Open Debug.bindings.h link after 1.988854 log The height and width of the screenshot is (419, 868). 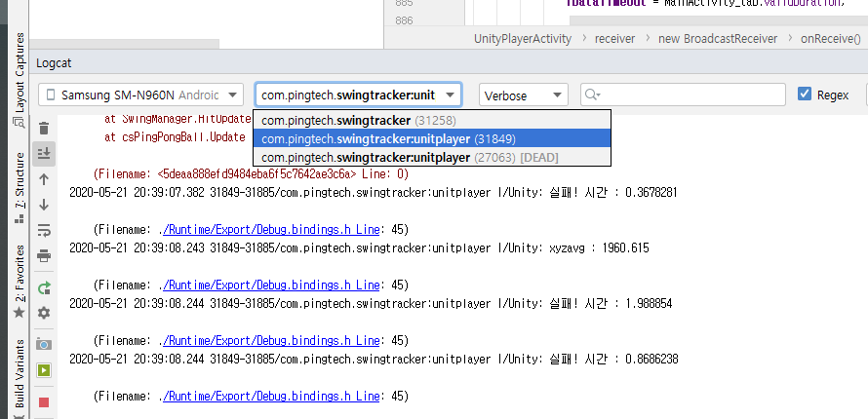click(x=271, y=340)
